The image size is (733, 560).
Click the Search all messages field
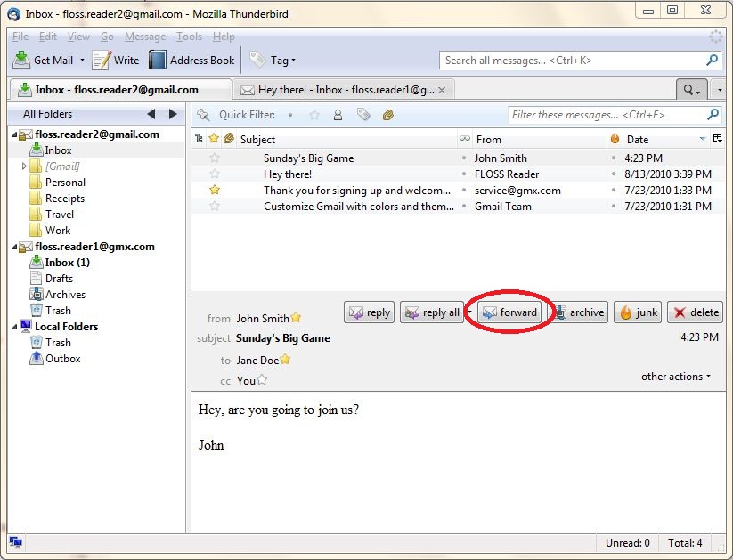(x=570, y=61)
